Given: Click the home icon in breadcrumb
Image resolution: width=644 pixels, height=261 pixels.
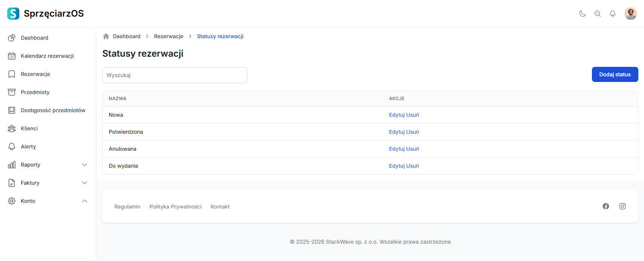Looking at the screenshot, I should (x=106, y=36).
